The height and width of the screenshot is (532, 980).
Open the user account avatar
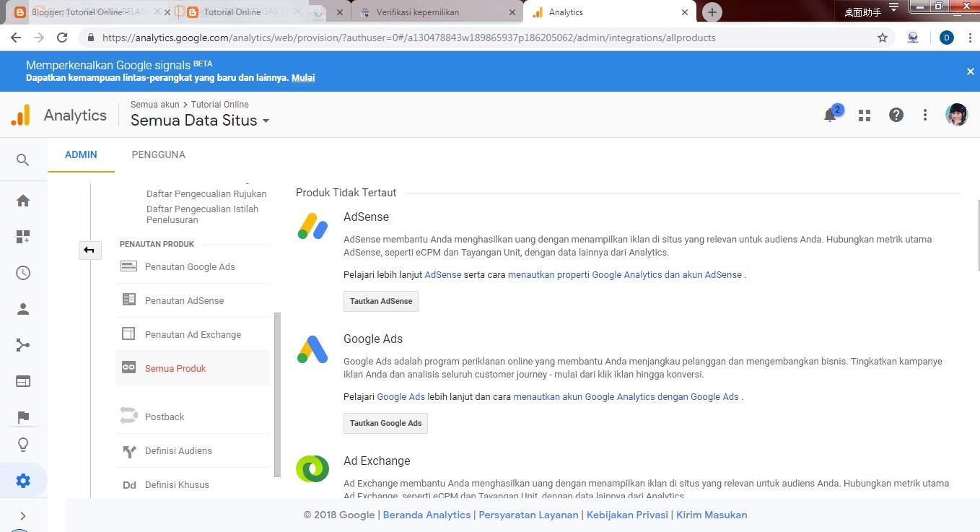click(957, 115)
